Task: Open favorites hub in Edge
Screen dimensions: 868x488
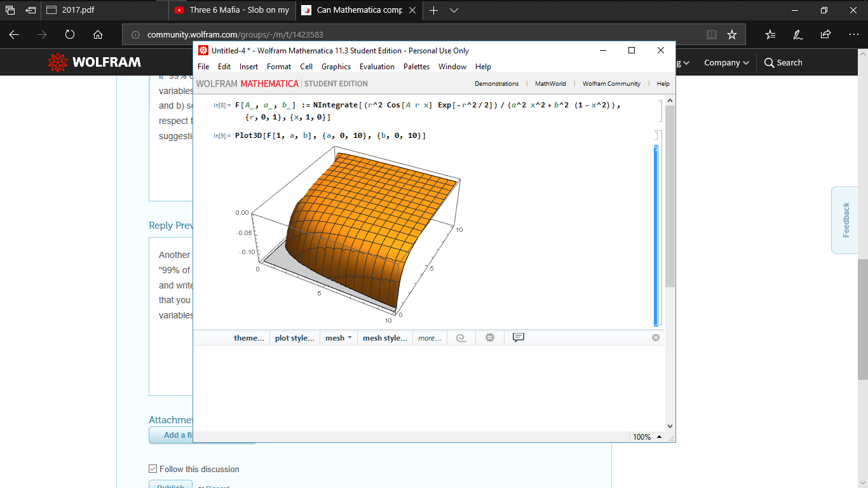Action: (x=770, y=34)
